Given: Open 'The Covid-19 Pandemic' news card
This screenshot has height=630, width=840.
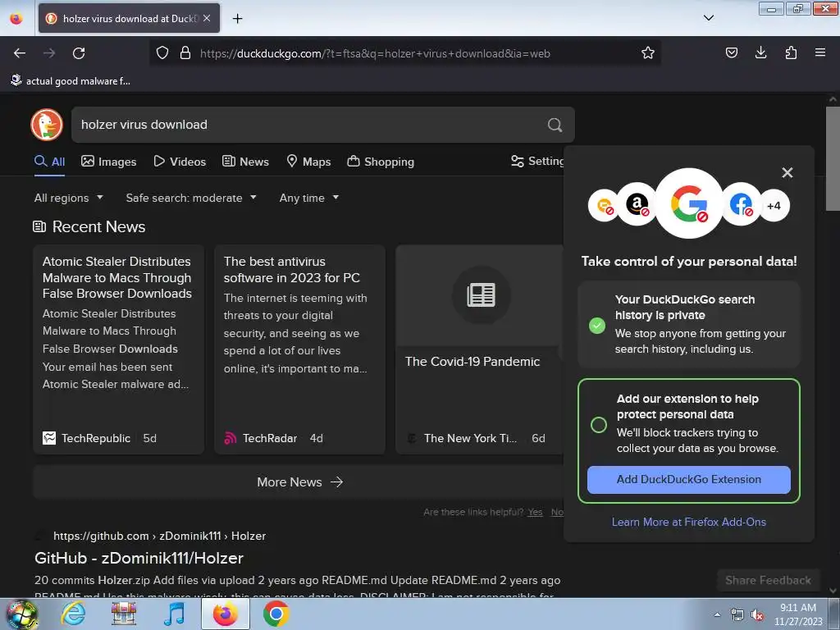Looking at the screenshot, I should pos(479,349).
